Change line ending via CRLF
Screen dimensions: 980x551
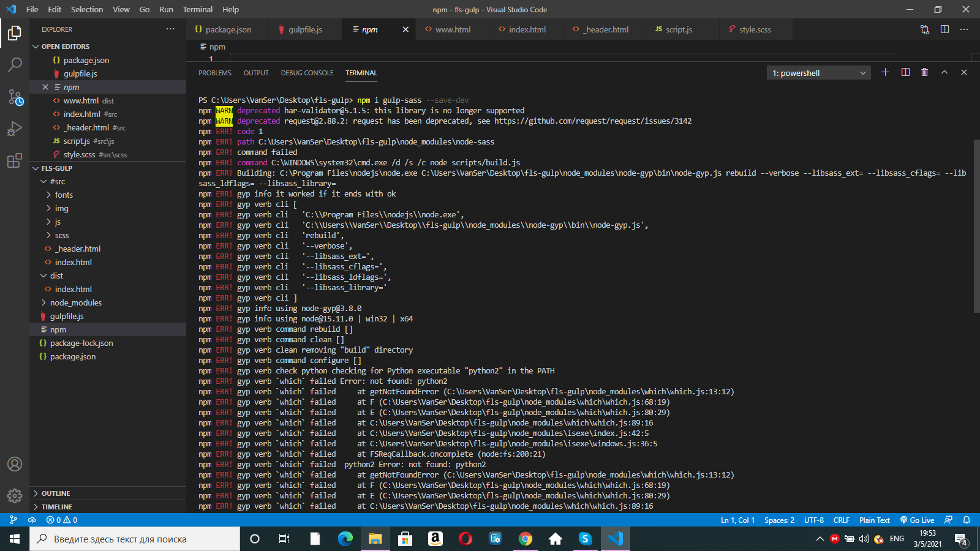click(842, 520)
